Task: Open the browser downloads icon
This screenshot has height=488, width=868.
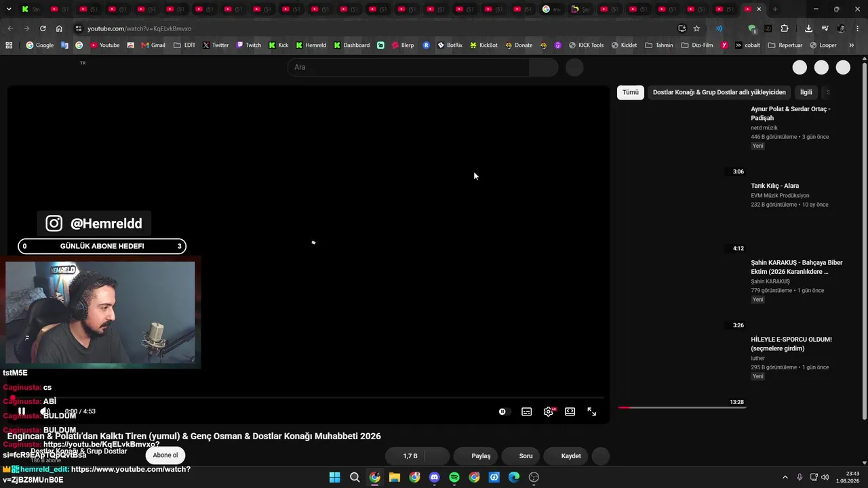Action: [808, 28]
